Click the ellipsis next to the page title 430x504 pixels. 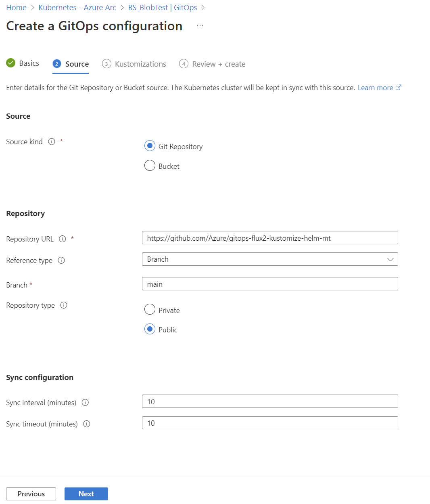[x=200, y=25]
